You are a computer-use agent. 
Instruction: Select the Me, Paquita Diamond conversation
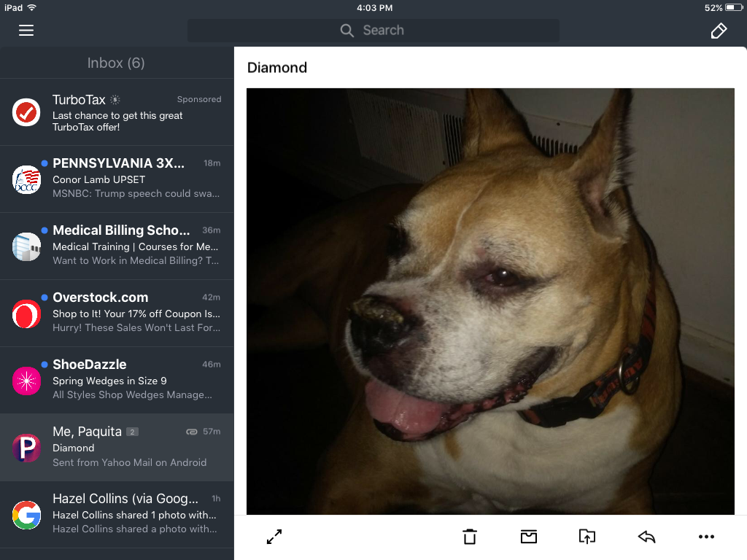click(117, 448)
